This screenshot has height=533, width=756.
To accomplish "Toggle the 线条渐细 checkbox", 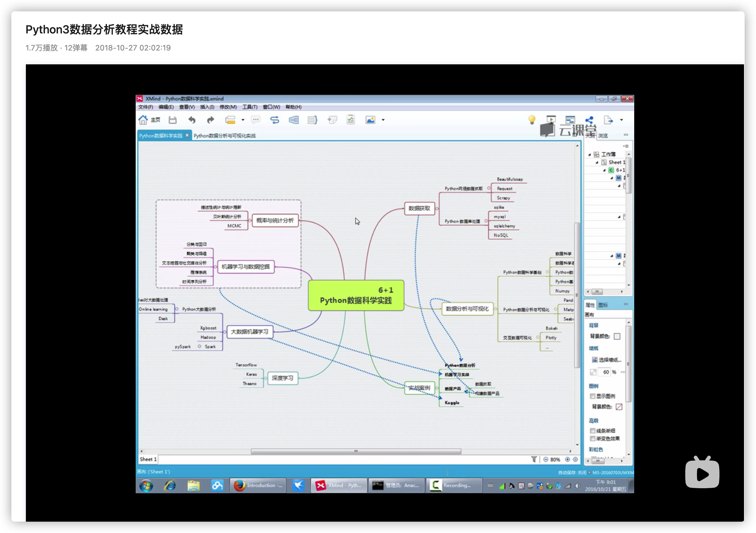I will (592, 430).
